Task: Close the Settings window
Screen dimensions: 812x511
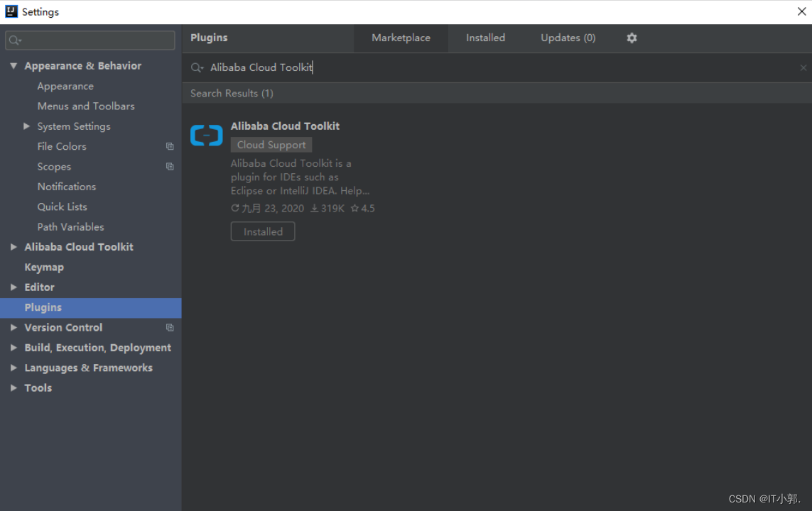Action: pos(801,11)
